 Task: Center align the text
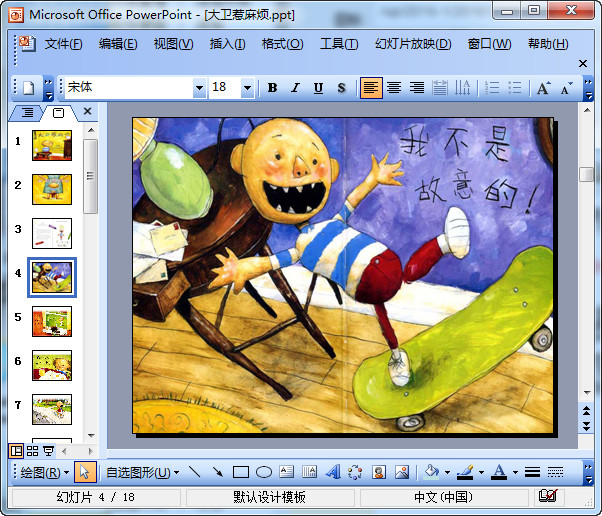[394, 88]
